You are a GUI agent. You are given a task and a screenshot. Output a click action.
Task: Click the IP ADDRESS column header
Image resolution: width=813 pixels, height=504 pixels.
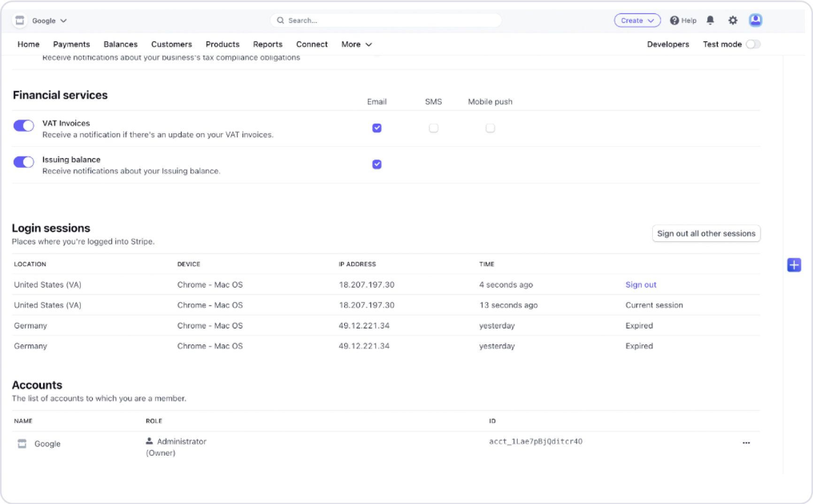pyautogui.click(x=357, y=264)
